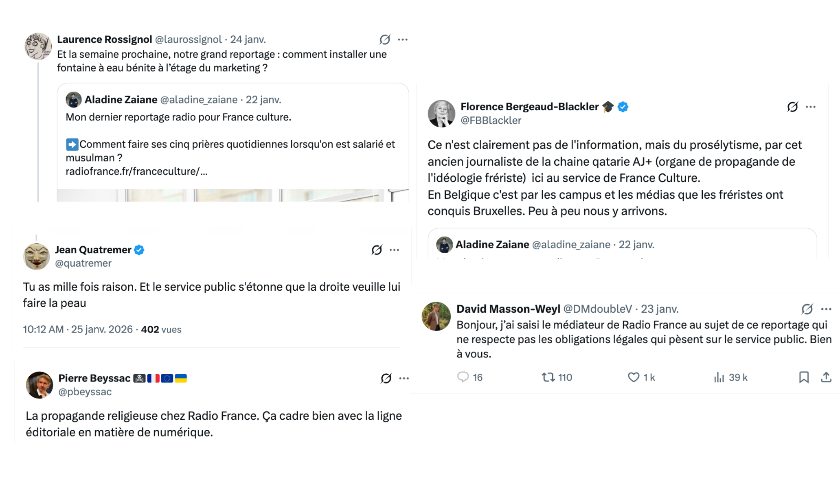Click the Grok icon on Pierre Beyssac's tweet
The image size is (840, 504).
point(386,378)
